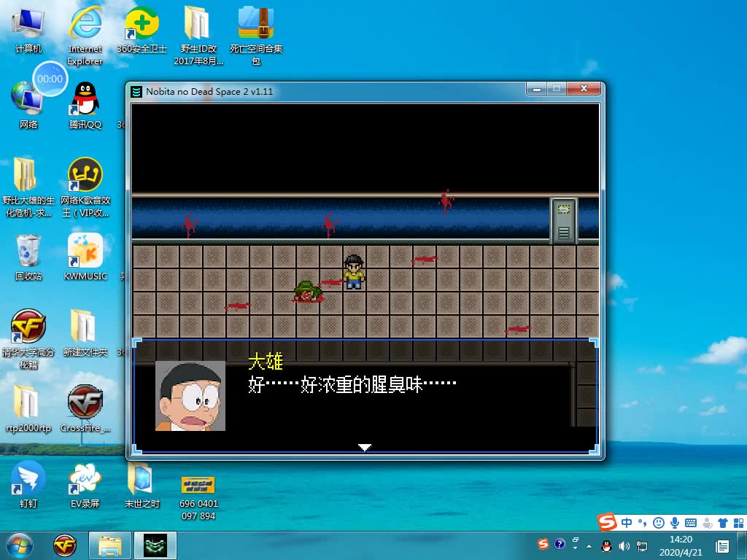Toggle Chinese/English mode 中 on IME bar
747x560 pixels.
(627, 523)
